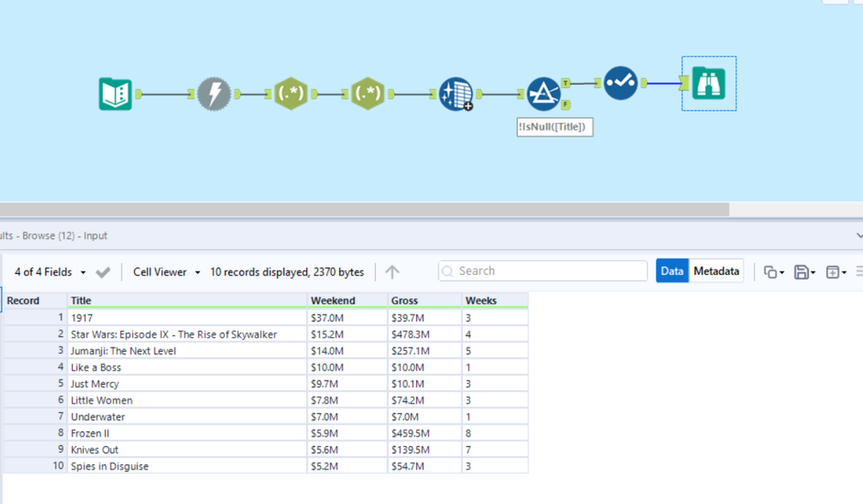Click inside the results Search field

(x=542, y=271)
